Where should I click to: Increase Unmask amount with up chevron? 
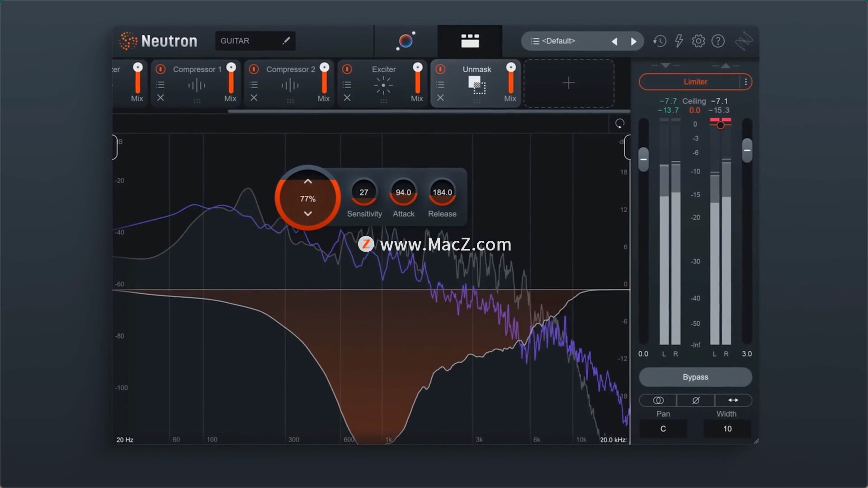(308, 181)
